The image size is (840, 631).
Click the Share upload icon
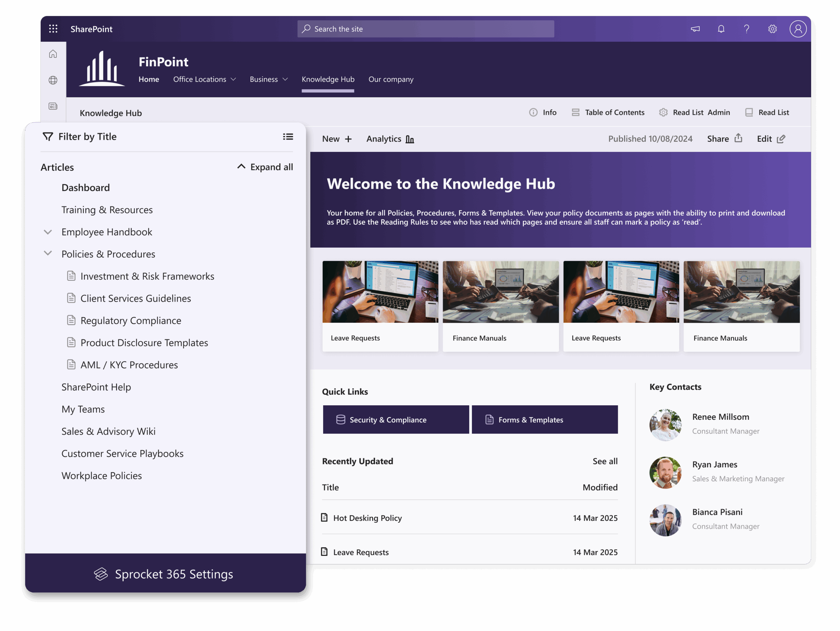[738, 139]
